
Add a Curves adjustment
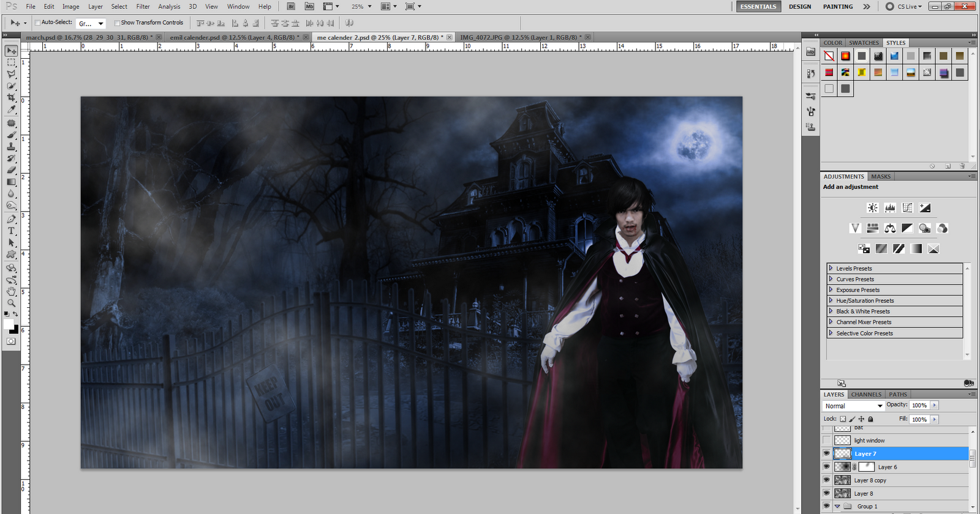point(907,208)
